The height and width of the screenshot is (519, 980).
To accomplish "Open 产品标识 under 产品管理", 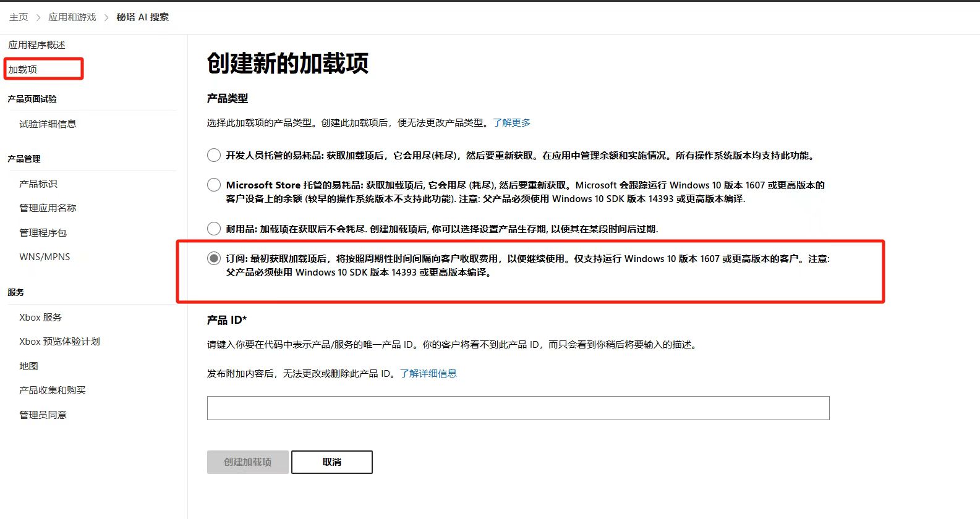I will 38,184.
